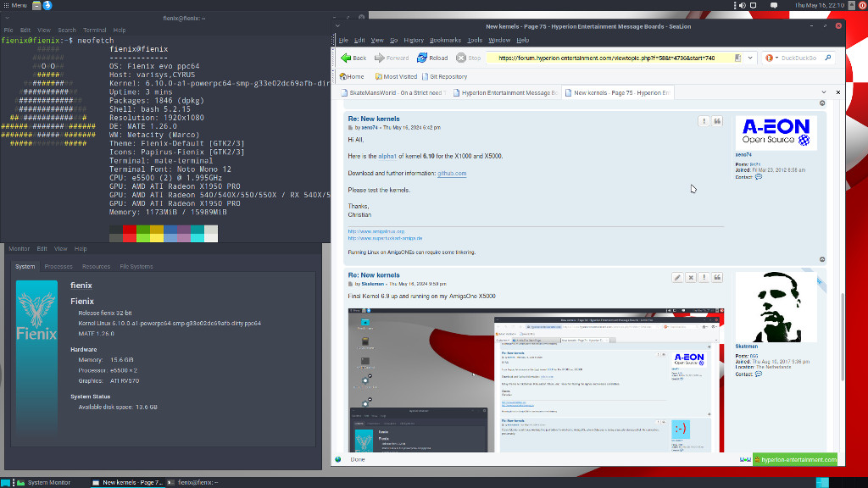868x488 pixels.
Task: Report xeno74's post with the exclamation icon
Action: 704,120
